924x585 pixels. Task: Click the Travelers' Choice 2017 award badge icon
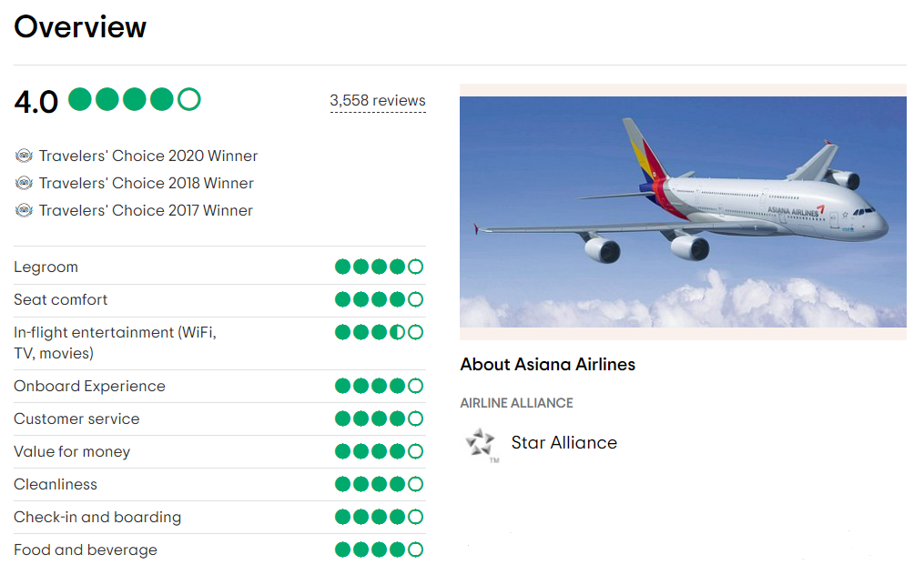[24, 210]
